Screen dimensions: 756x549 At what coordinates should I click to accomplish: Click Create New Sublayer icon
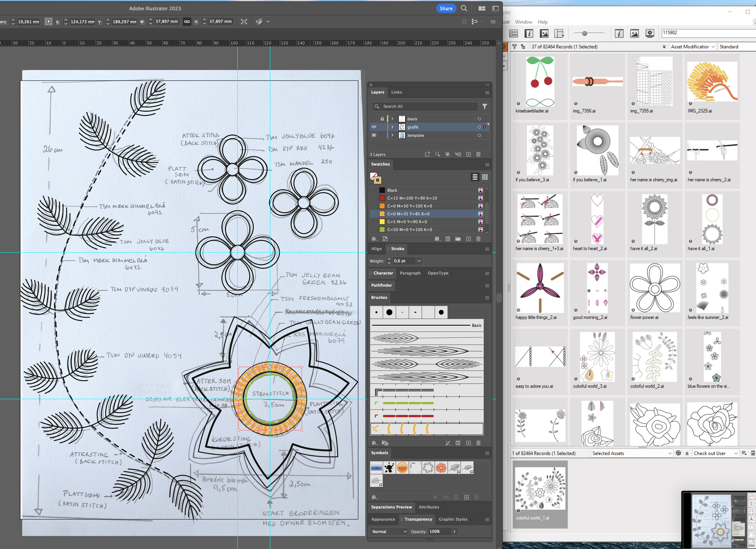coord(458,154)
